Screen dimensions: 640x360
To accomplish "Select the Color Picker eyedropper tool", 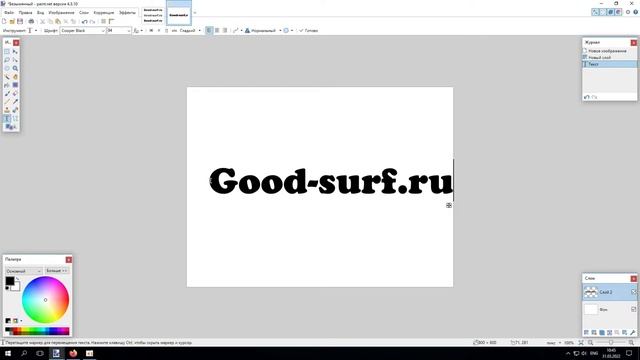I will pyautogui.click(x=15, y=102).
